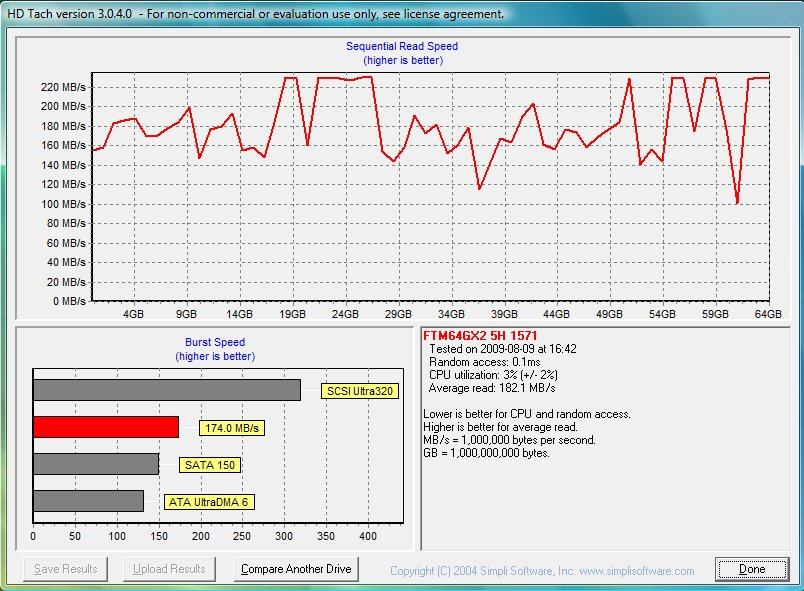Image resolution: width=804 pixels, height=591 pixels.
Task: Click the gray SCSI Ultra320 bar
Action: point(167,390)
